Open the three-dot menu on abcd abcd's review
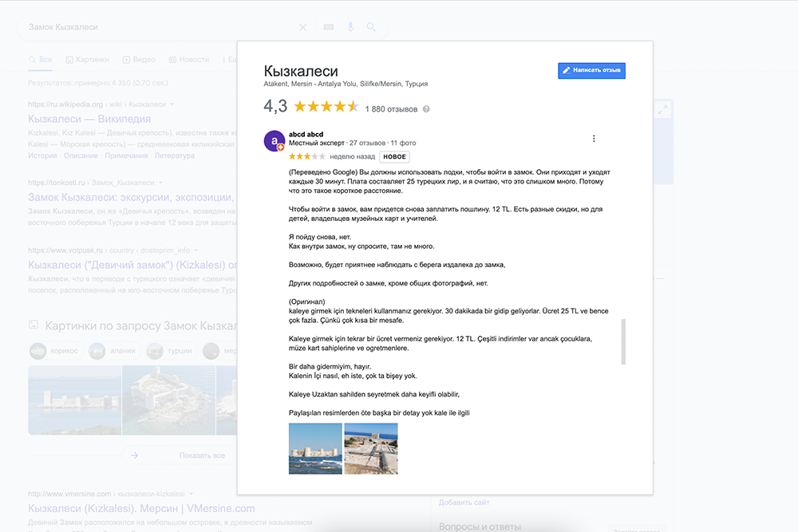 point(594,138)
